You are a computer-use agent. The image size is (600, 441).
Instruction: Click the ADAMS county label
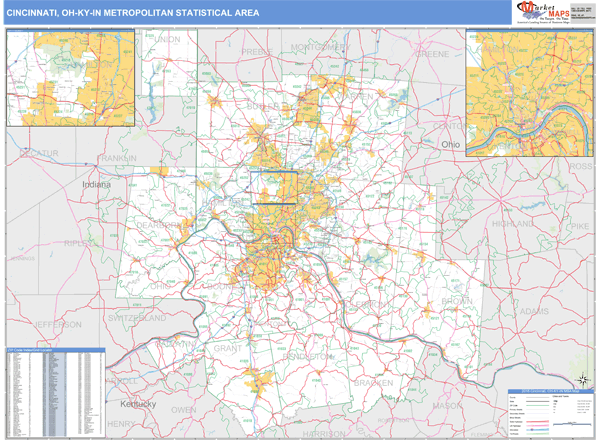pyautogui.click(x=535, y=311)
